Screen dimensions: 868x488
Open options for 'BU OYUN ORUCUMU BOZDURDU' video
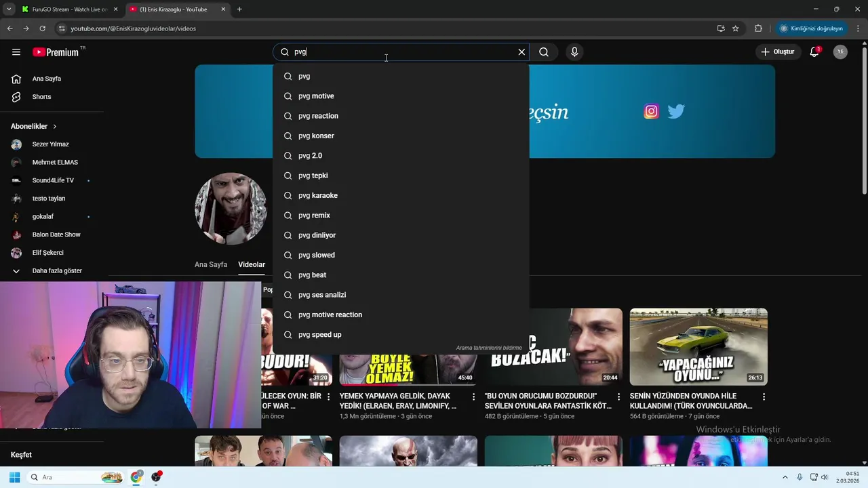tap(618, 396)
